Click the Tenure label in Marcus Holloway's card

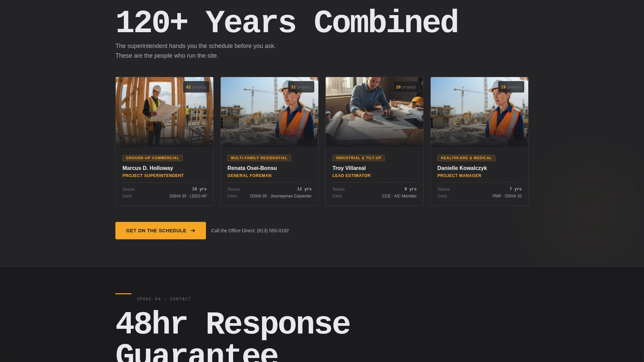pyautogui.click(x=128, y=189)
